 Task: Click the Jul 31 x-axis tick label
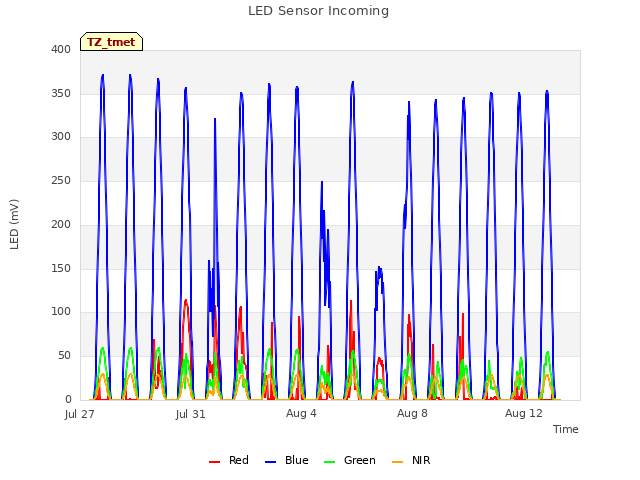191,414
